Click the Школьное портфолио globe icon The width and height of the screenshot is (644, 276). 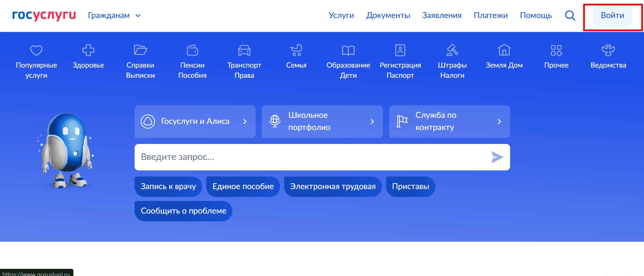click(275, 121)
